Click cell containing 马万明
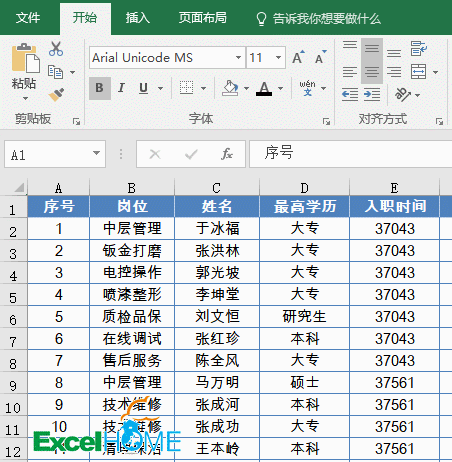The height and width of the screenshot is (462, 452). point(217,383)
